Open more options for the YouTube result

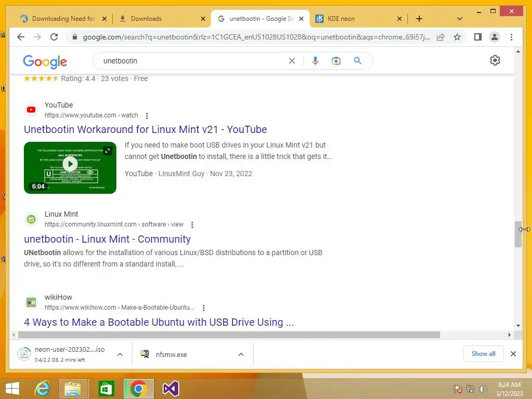click(147, 116)
